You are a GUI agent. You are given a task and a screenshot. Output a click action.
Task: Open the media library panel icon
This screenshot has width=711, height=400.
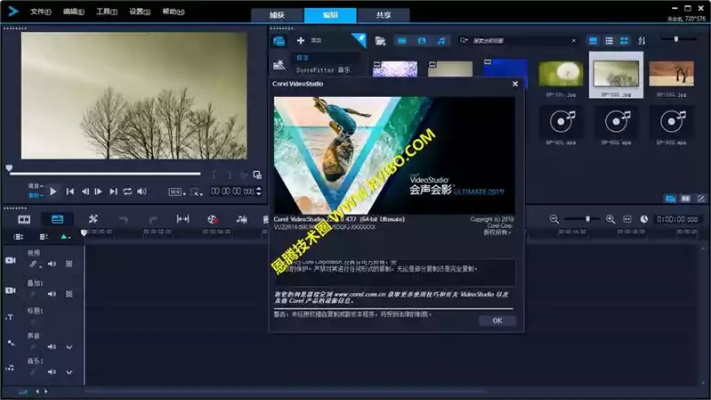click(279, 41)
